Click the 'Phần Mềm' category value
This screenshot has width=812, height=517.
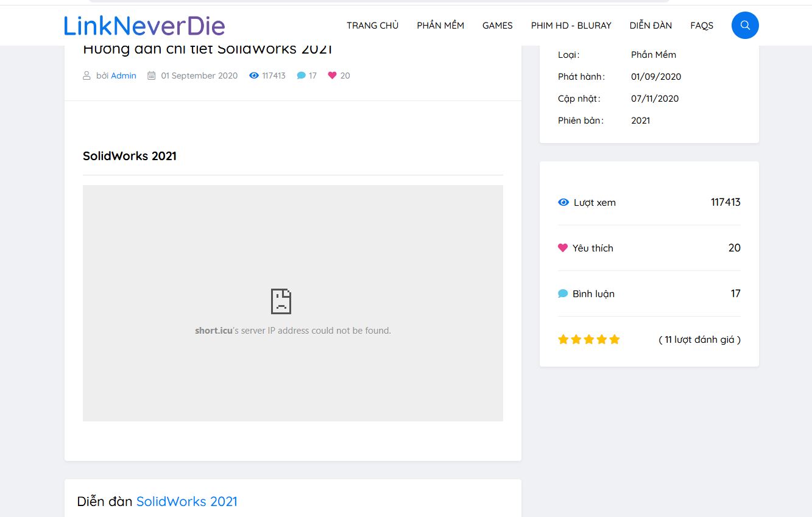click(654, 55)
